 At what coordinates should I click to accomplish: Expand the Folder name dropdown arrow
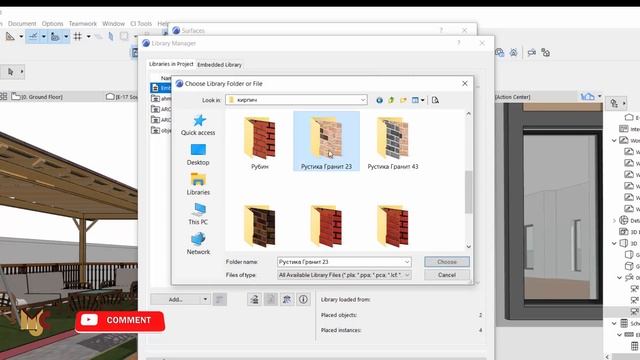(x=407, y=262)
